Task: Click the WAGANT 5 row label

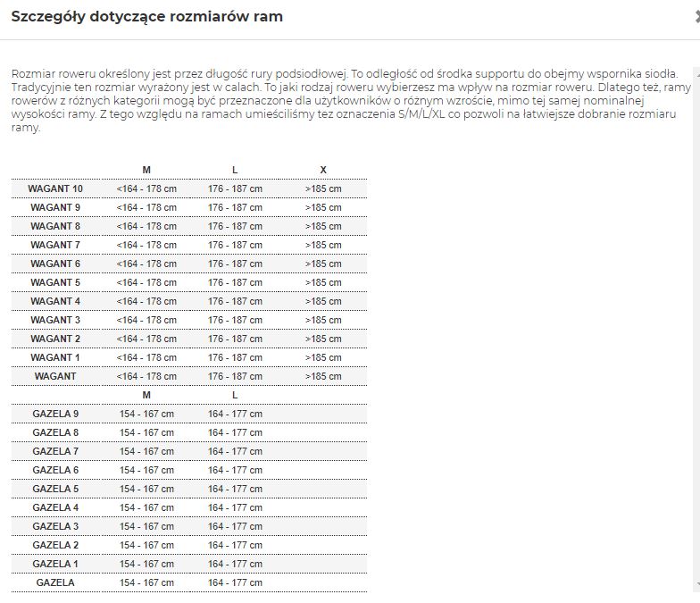Action: click(x=55, y=282)
